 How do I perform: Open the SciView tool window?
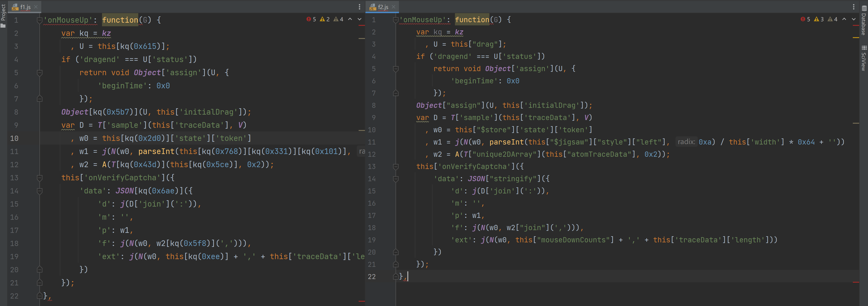[x=864, y=58]
